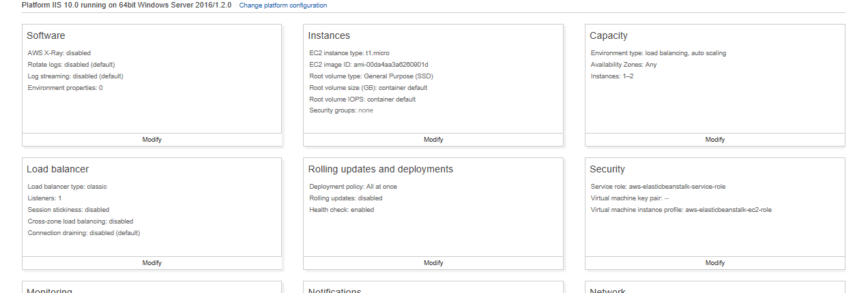Click the Load balancer card heading
868x293 pixels.
(x=58, y=169)
